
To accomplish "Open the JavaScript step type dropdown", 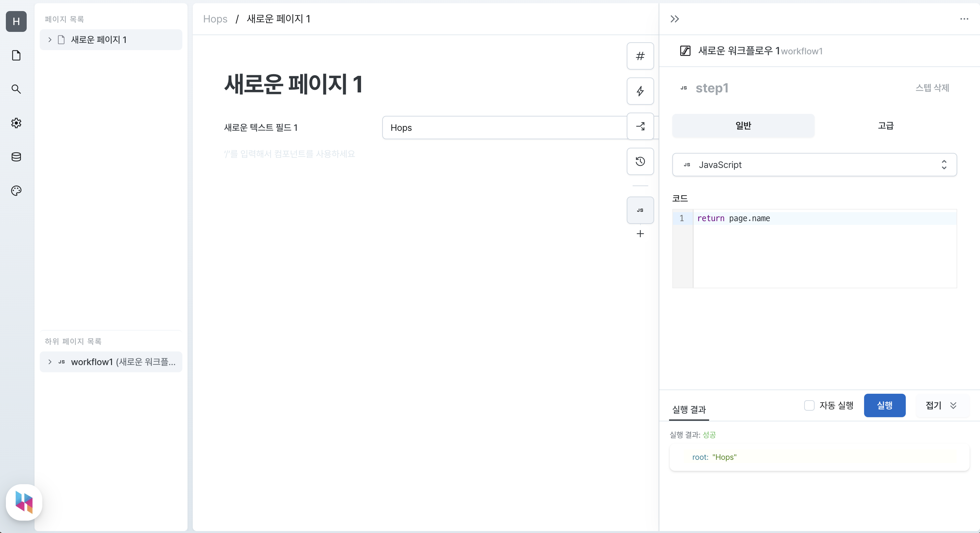I will pos(815,165).
